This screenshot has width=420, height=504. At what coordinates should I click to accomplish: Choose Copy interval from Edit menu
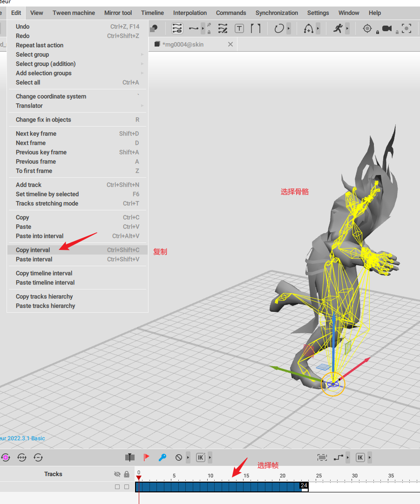click(x=77, y=250)
